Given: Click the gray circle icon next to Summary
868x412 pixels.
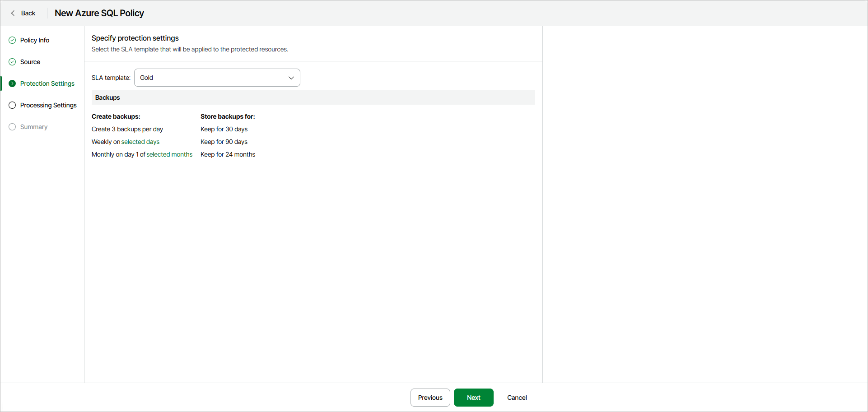Looking at the screenshot, I should [12, 127].
